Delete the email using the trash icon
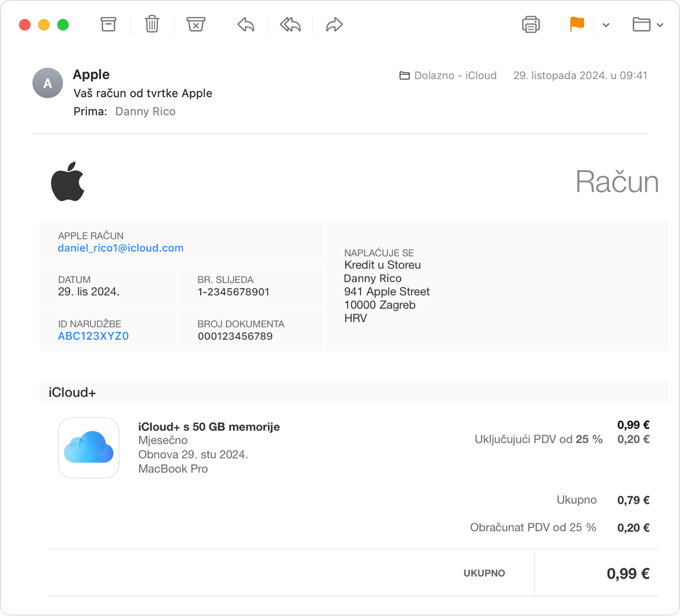 pyautogui.click(x=152, y=24)
